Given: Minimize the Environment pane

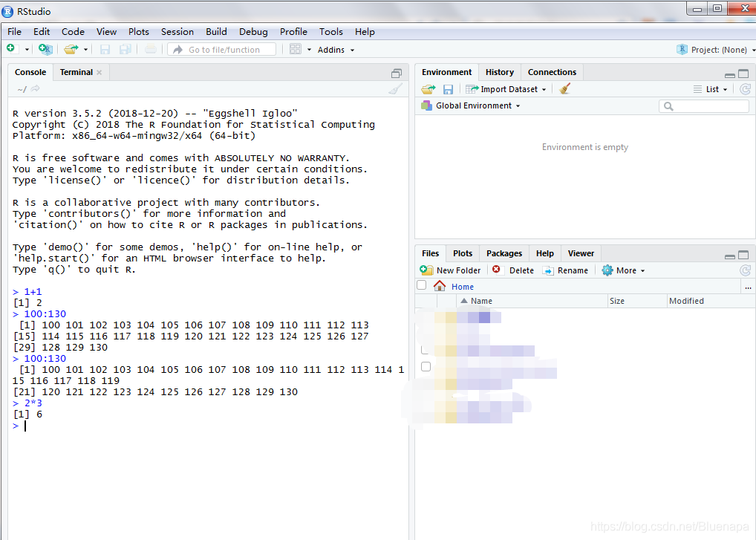Looking at the screenshot, I should tap(730, 75).
